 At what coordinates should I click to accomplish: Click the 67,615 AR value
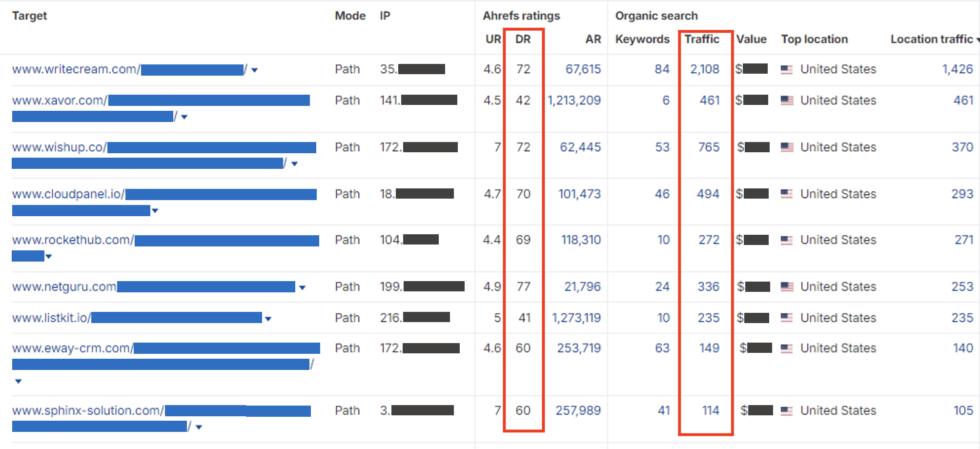point(583,69)
